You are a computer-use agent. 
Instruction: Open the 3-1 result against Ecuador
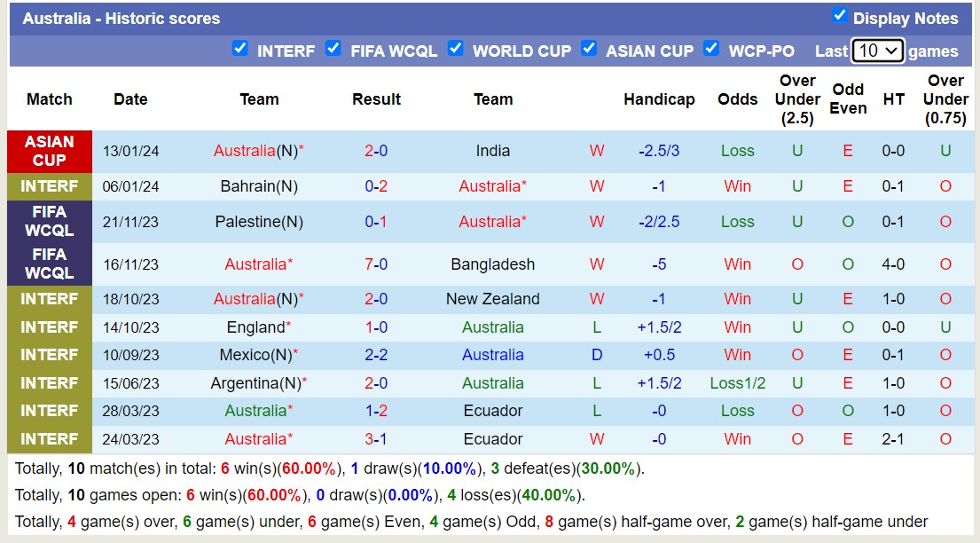(376, 439)
